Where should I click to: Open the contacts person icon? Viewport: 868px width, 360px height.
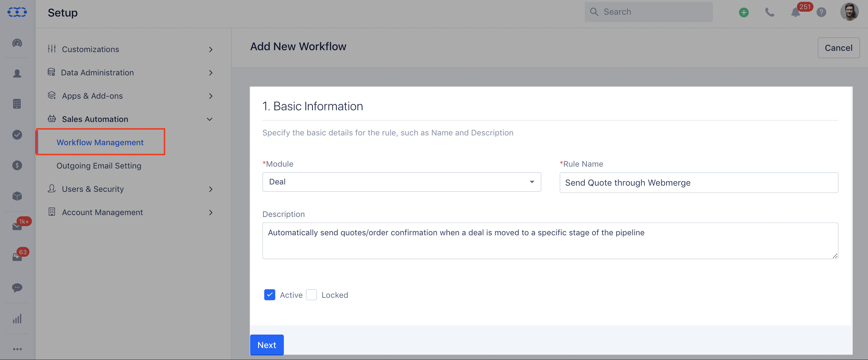coord(17,73)
